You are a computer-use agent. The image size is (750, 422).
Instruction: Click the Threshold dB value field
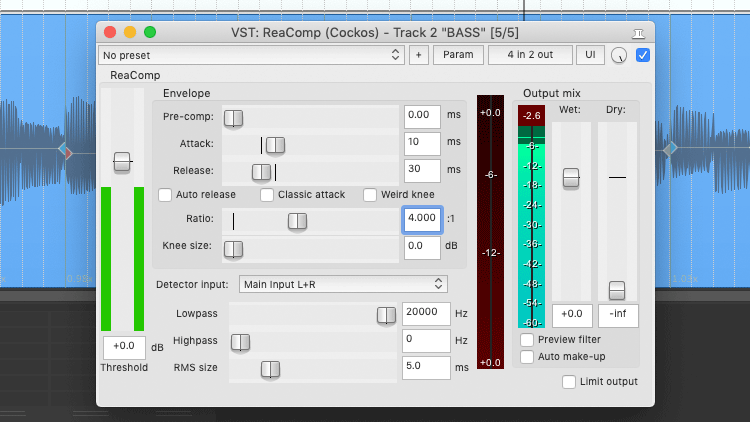coord(124,347)
